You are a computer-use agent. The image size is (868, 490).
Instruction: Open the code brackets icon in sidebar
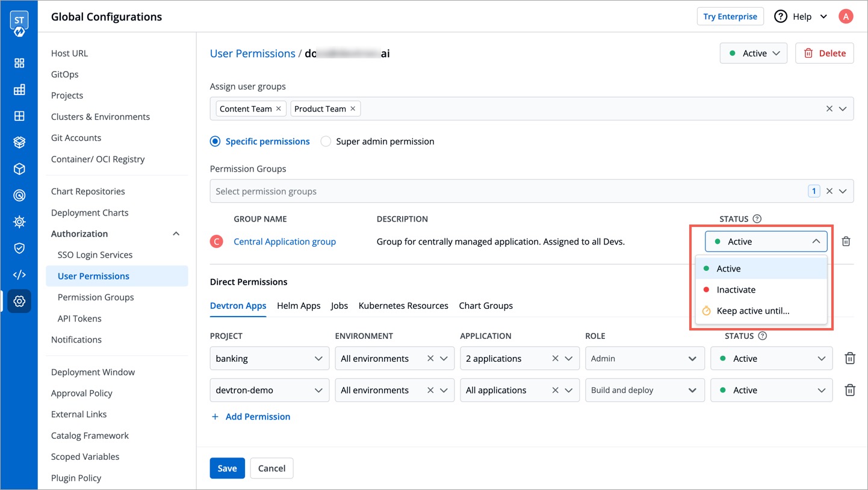pyautogui.click(x=19, y=274)
